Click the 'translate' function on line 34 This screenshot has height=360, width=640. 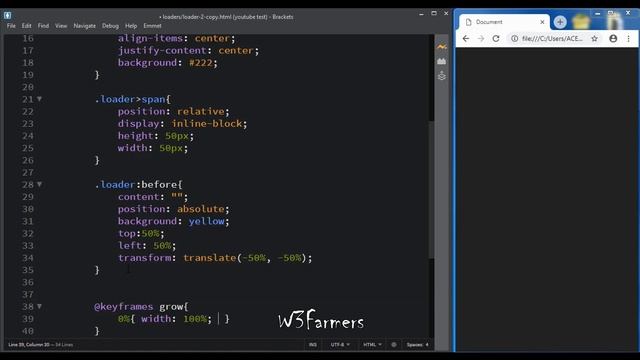[210, 258]
